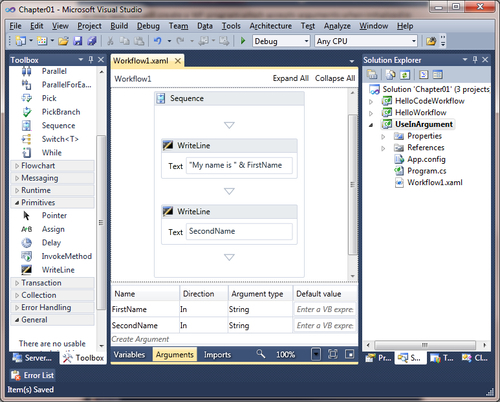Click the Save toolbar icon
500x402 pixels.
point(78,41)
